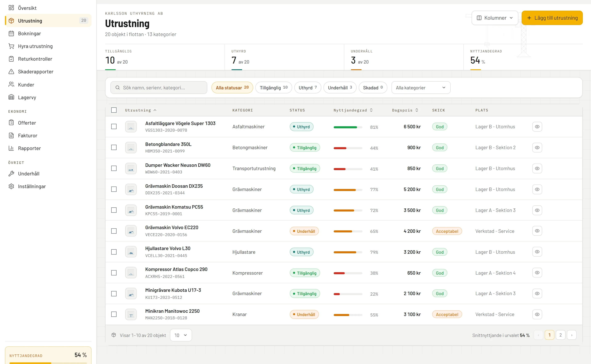The width and height of the screenshot is (591, 364).
Task: Open Kunder people icon
Action: [x=11, y=84]
